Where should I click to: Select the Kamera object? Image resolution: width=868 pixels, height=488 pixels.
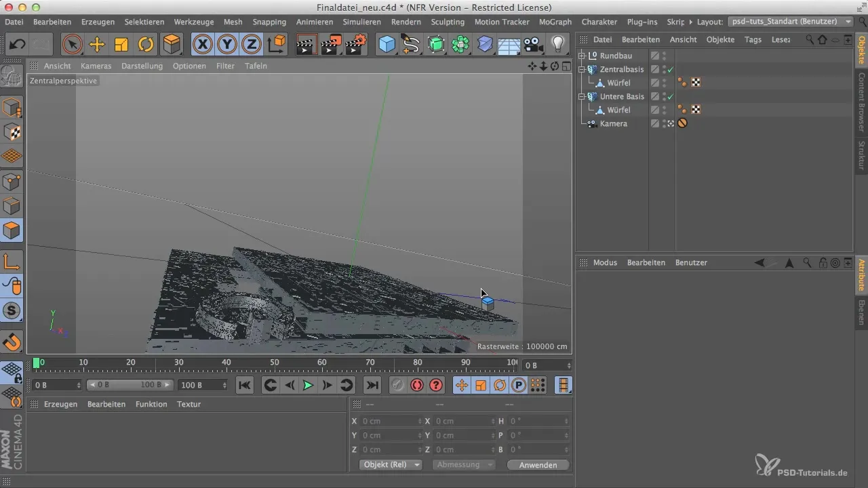pyautogui.click(x=613, y=123)
